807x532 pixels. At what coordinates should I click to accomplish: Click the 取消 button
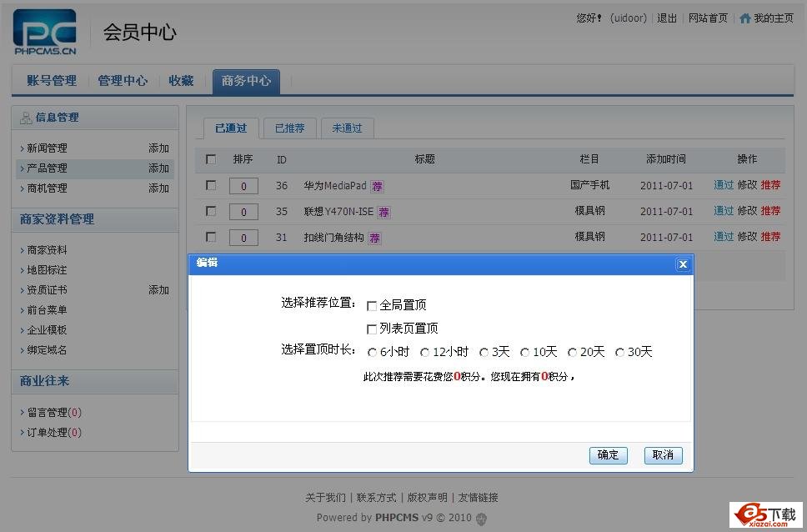[x=664, y=455]
